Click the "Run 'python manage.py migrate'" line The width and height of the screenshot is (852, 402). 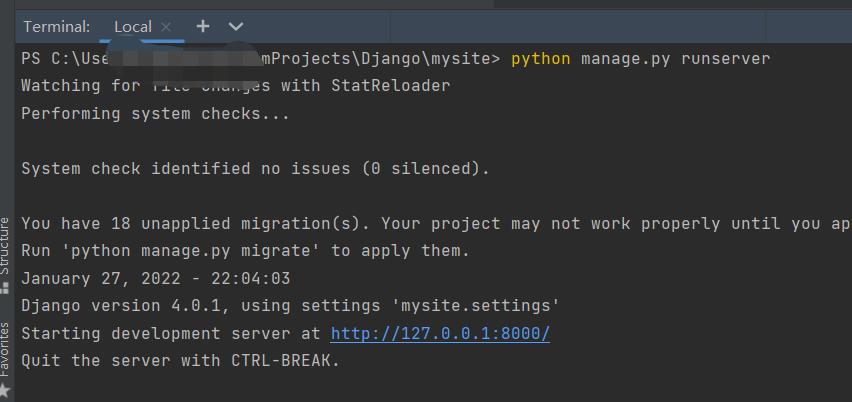click(245, 250)
